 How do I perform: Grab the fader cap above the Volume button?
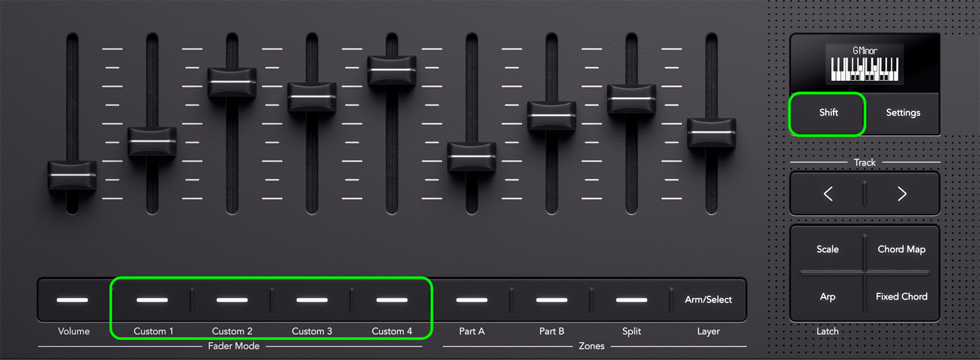72,175
